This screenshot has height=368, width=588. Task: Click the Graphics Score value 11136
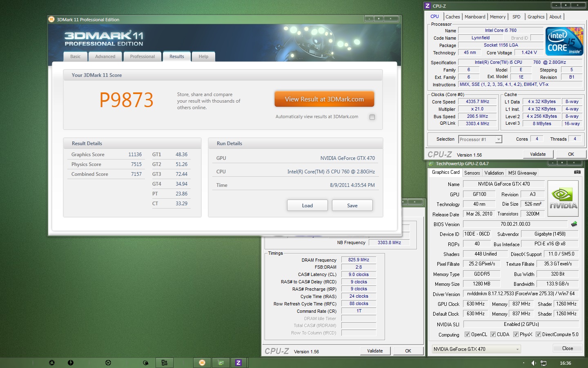pyautogui.click(x=135, y=155)
